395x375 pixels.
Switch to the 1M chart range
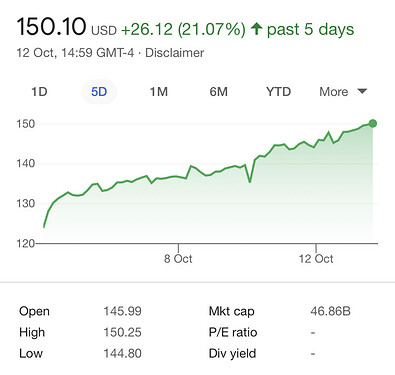pos(159,92)
